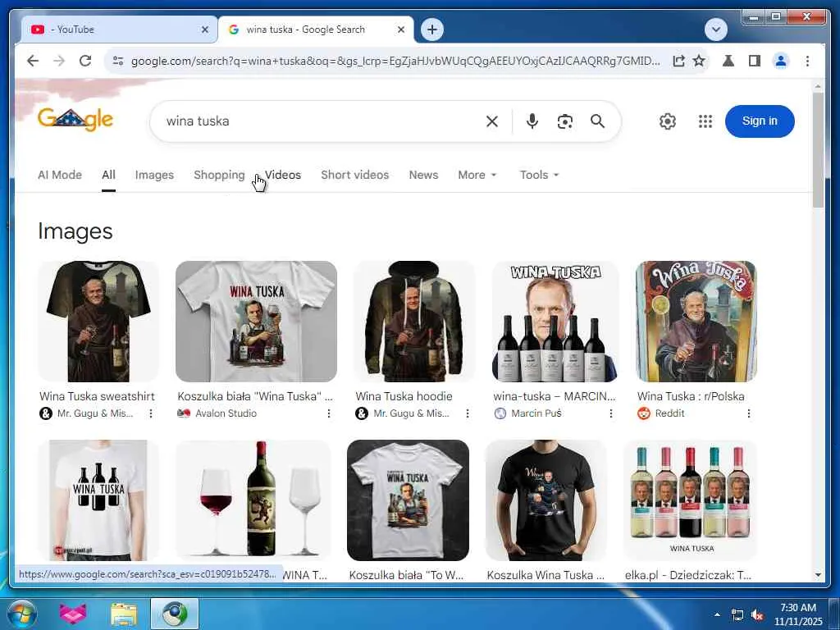The image size is (840, 630).
Task: Click the white Wina Tuska t-shirt thumbnail
Action: (x=256, y=322)
